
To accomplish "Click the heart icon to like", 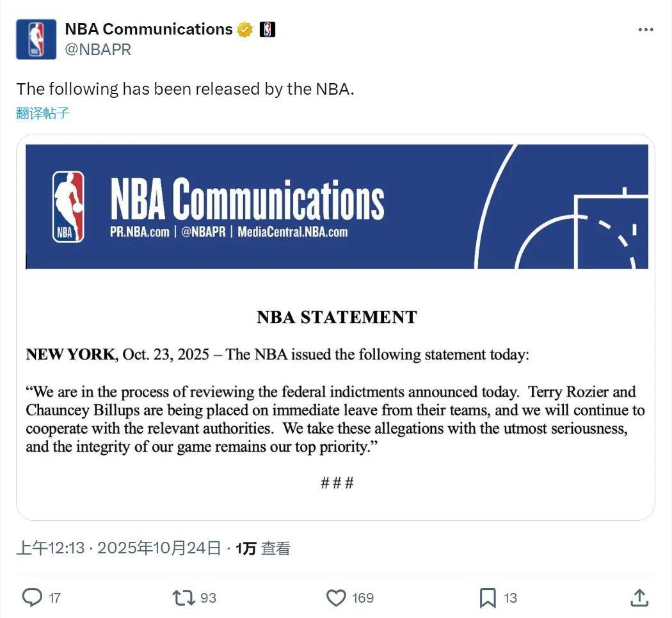I will pos(335,598).
